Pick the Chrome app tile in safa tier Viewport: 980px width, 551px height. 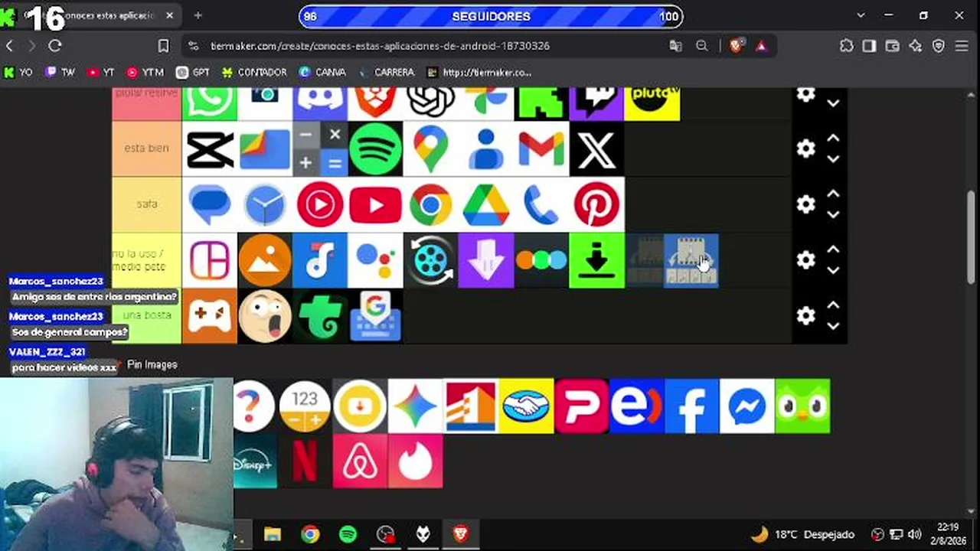(430, 204)
